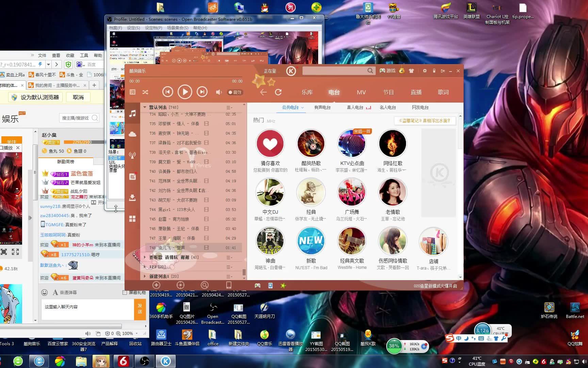
Task: Select 有声电台 sub-tab
Action: click(322, 107)
